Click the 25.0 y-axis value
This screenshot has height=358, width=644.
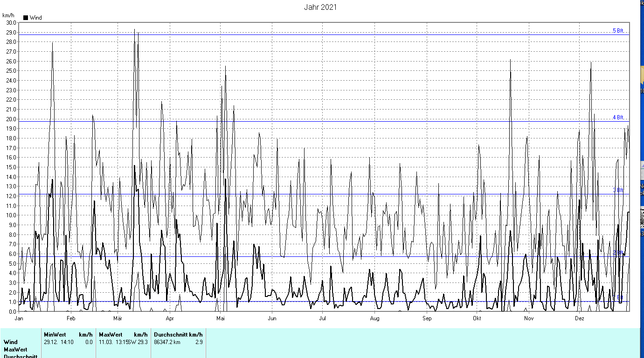[10, 71]
